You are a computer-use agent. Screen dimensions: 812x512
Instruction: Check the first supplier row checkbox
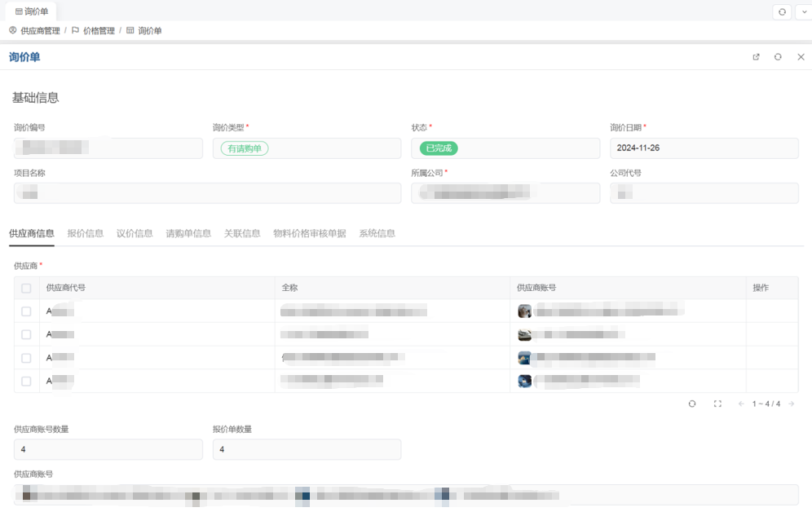26,311
